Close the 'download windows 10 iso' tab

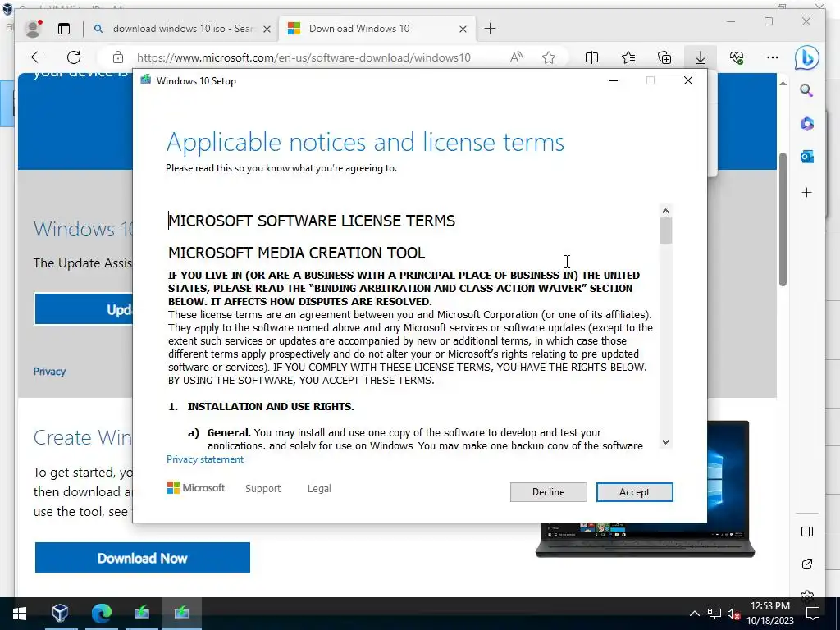pyautogui.click(x=267, y=29)
